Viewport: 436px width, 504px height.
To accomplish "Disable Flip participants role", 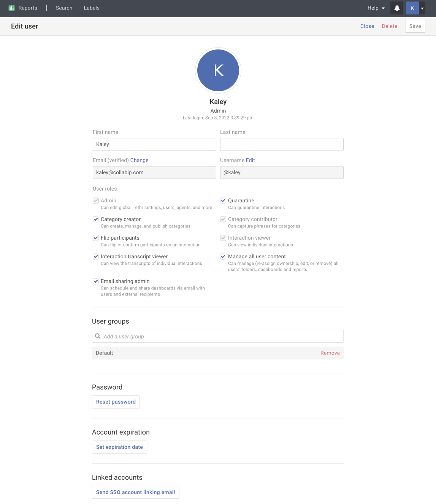I will (x=96, y=238).
